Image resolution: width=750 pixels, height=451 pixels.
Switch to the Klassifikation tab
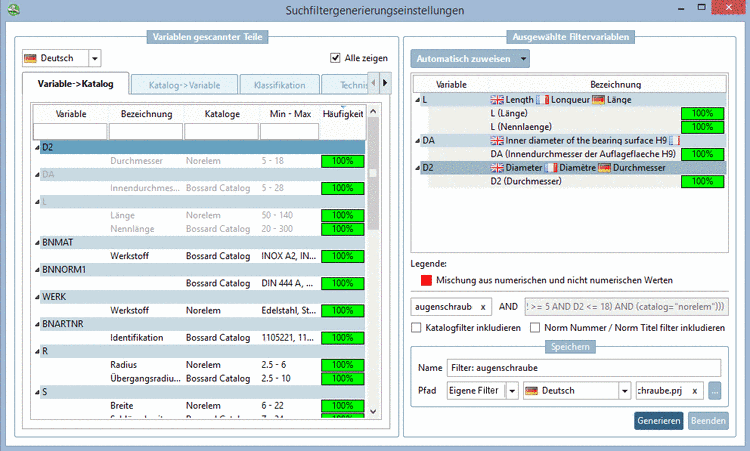[x=279, y=85]
